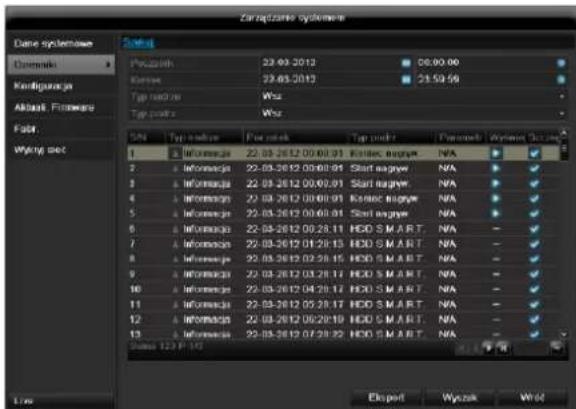Open Konfiguracja menu item

[x=61, y=86]
